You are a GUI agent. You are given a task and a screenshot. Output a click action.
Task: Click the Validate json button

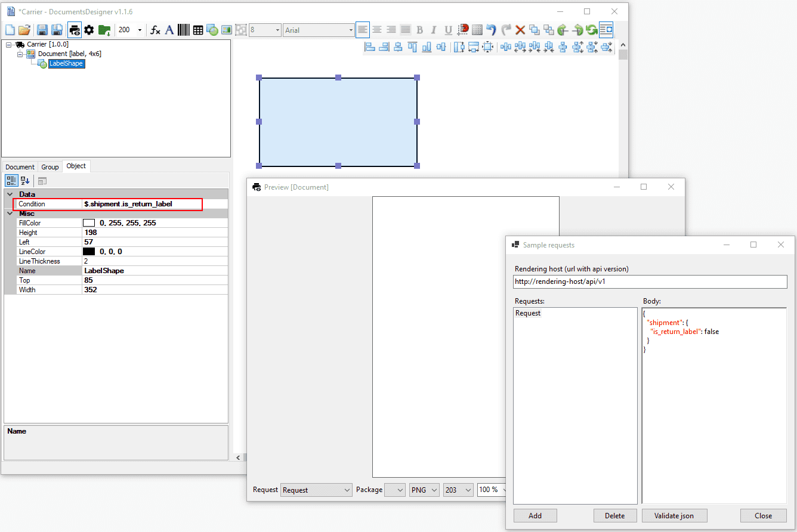click(674, 516)
